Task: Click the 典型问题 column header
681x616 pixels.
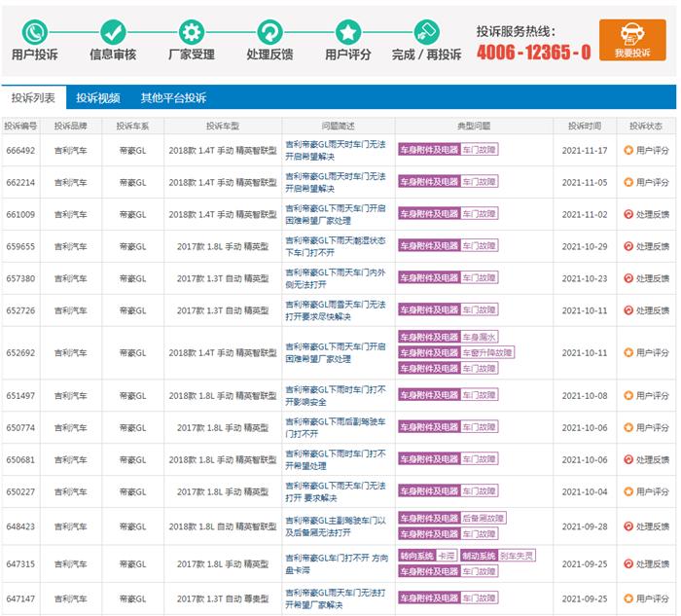Action: click(474, 126)
